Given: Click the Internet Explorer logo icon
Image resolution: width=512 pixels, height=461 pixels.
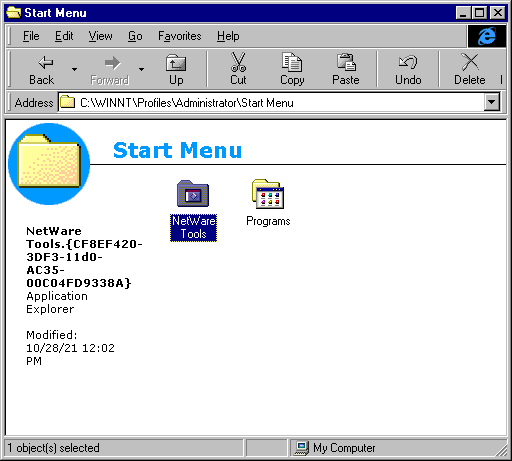Looking at the screenshot, I should coord(487,36).
